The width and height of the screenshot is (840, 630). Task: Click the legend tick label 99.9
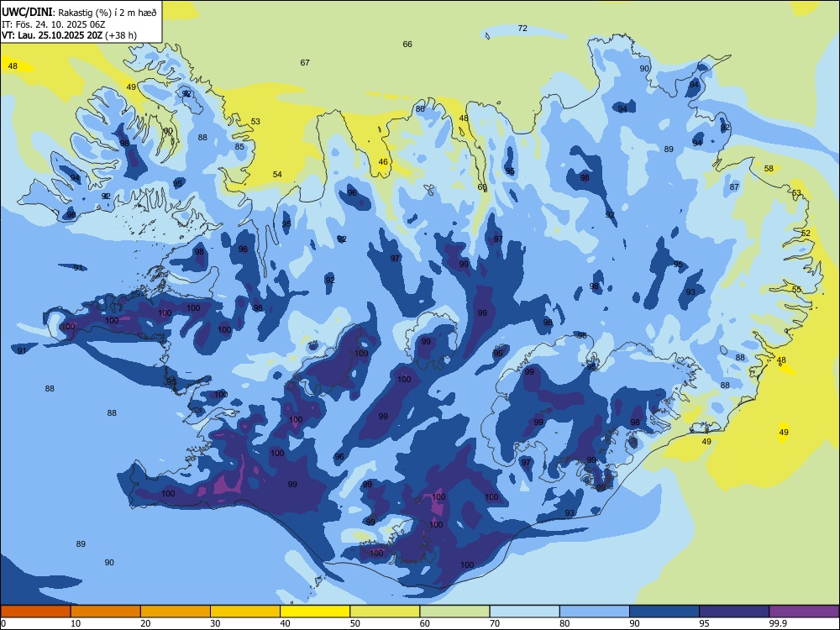(778, 623)
